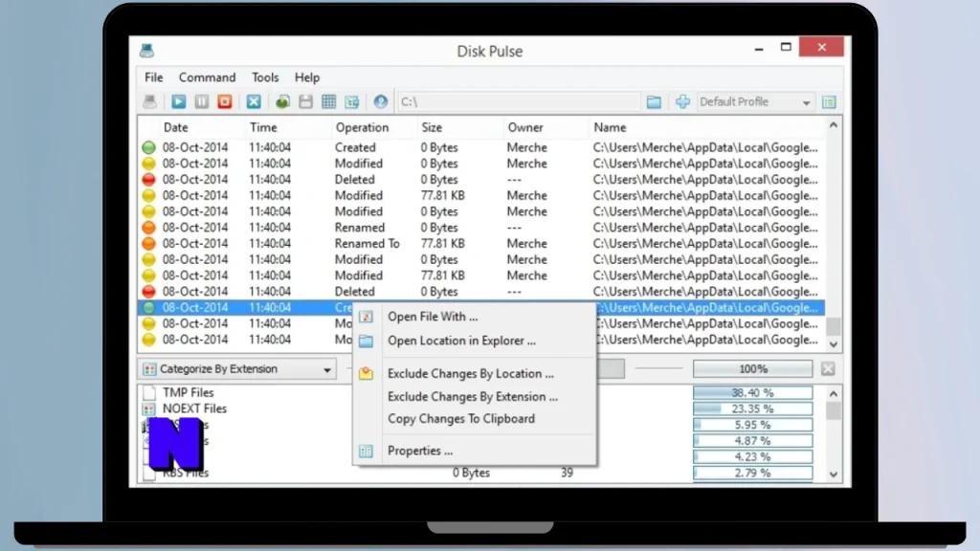Click the NOEXT Files category icon
Screen dimensions: 980x551
pyautogui.click(x=148, y=409)
